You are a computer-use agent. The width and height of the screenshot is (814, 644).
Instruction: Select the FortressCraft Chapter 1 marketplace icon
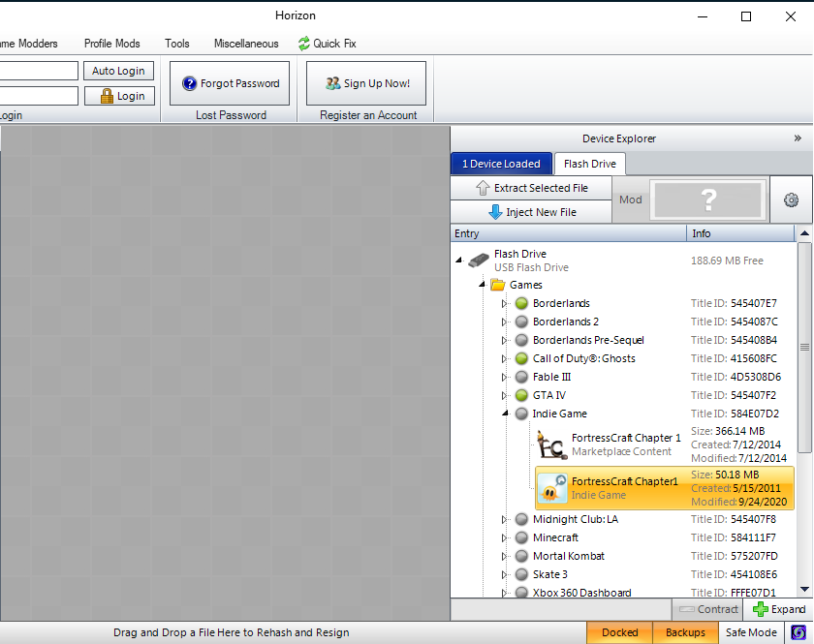552,445
